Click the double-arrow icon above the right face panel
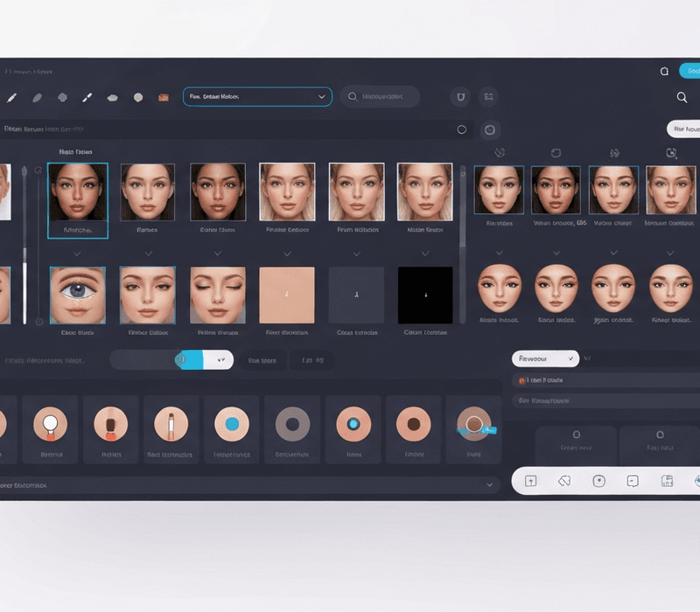 615,154
